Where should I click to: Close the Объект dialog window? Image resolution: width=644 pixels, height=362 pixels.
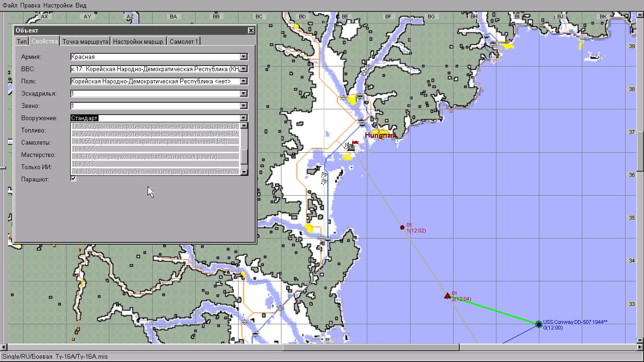pyautogui.click(x=251, y=30)
